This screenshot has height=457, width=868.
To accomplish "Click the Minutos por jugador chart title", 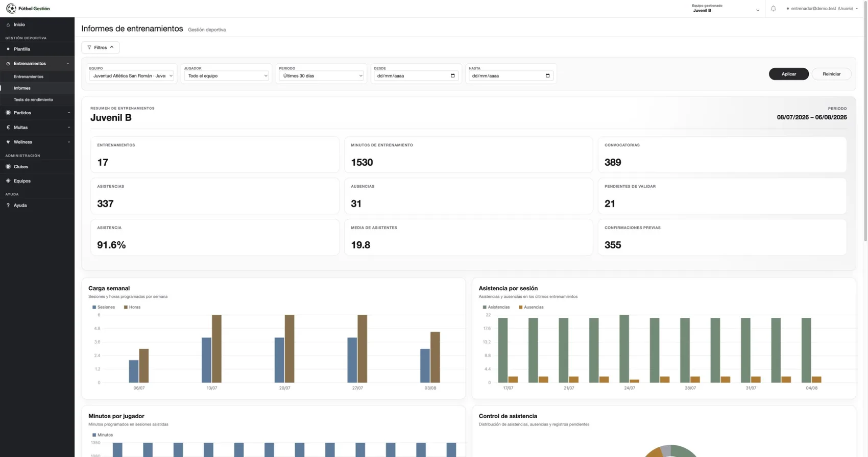I will [x=116, y=416].
